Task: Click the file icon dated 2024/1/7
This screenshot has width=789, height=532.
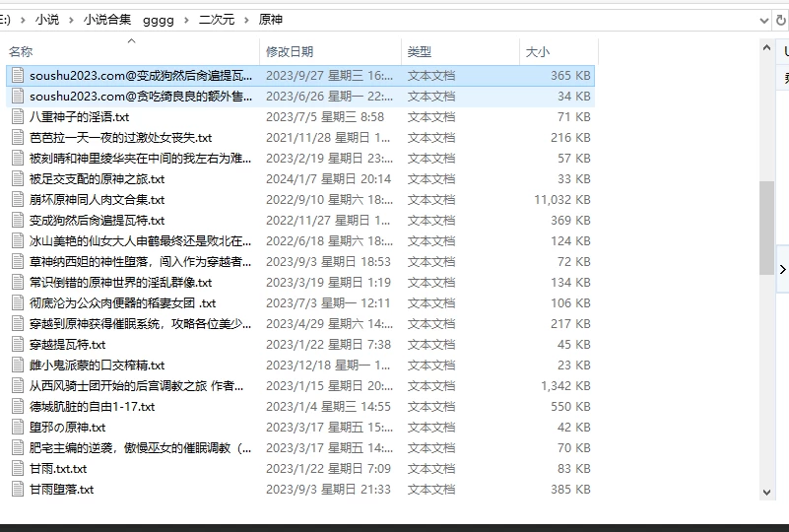Action: click(18, 178)
